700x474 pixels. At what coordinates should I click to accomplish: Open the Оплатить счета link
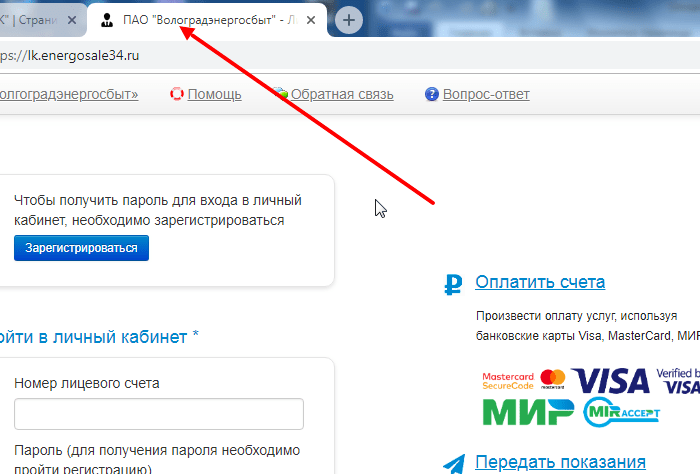coord(540,282)
